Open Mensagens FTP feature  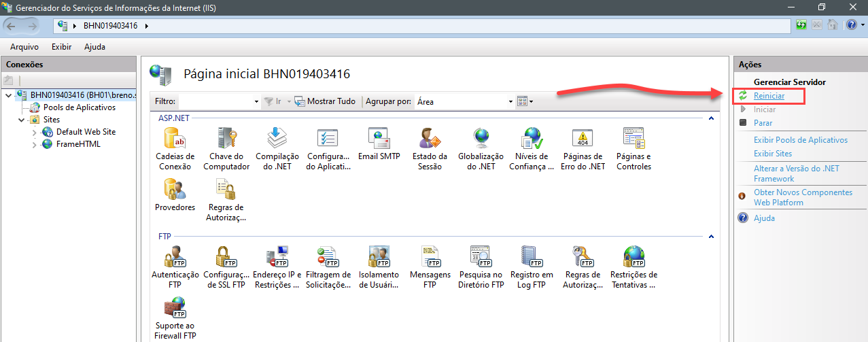pyautogui.click(x=430, y=267)
